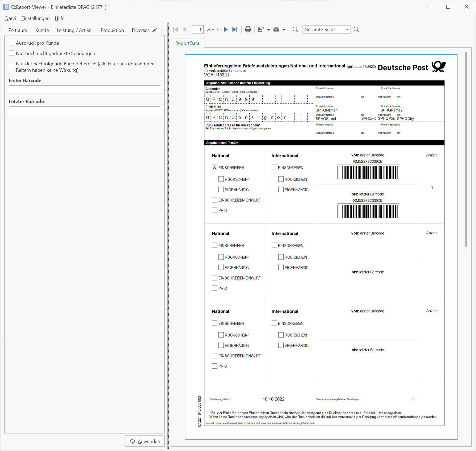476x451 pixels.
Task: Click the Deutsche Post logo
Action: [x=412, y=67]
